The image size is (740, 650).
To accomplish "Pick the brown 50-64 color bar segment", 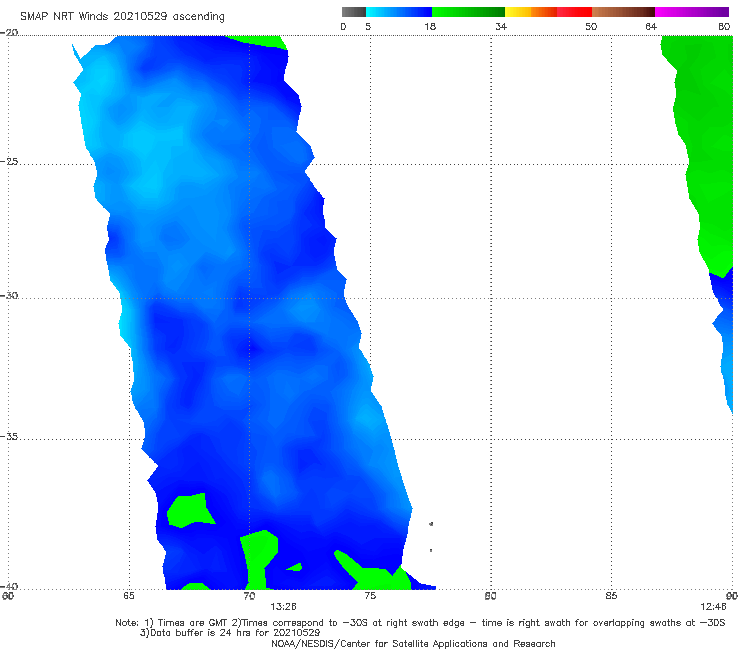I will click(x=623, y=12).
